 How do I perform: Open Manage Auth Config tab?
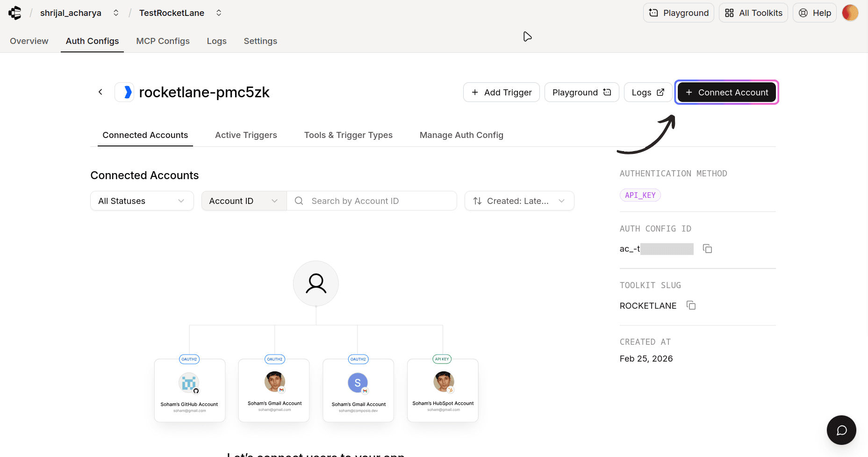[461, 135]
